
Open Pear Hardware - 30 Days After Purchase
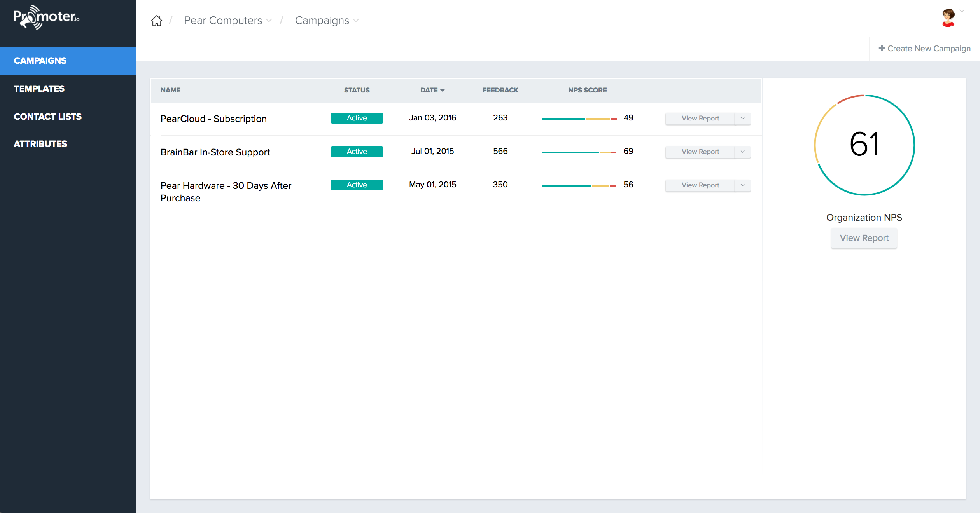[226, 192]
